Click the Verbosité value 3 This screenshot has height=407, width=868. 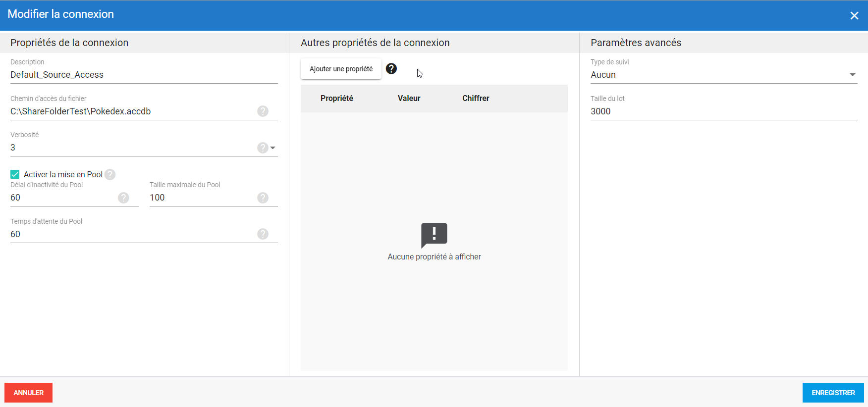(x=13, y=148)
